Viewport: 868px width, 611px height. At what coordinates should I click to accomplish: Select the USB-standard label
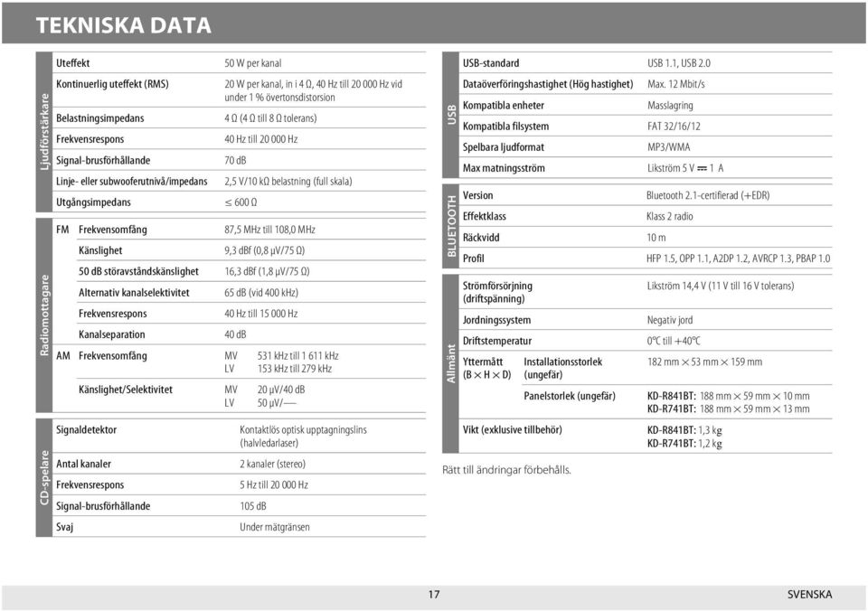(x=491, y=63)
